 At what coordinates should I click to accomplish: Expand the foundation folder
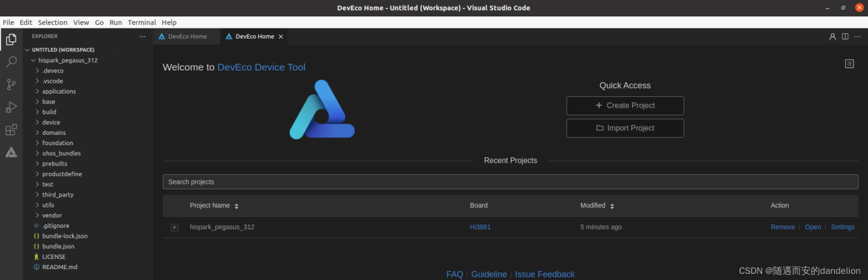click(58, 143)
